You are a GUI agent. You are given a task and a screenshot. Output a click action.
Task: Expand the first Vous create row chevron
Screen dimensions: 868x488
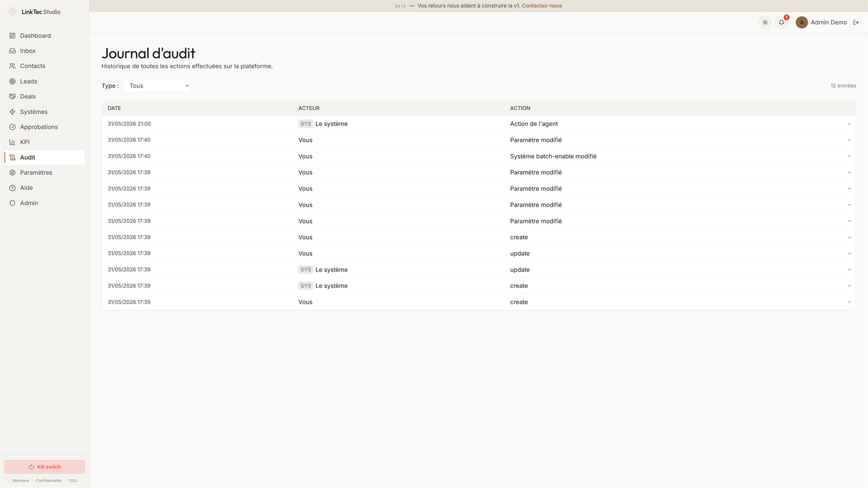tap(850, 237)
